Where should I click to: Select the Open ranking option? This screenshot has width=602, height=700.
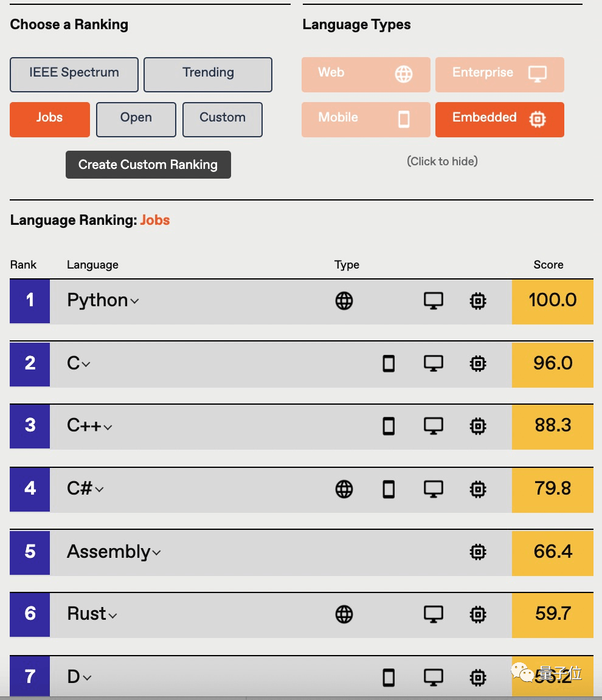136,120
